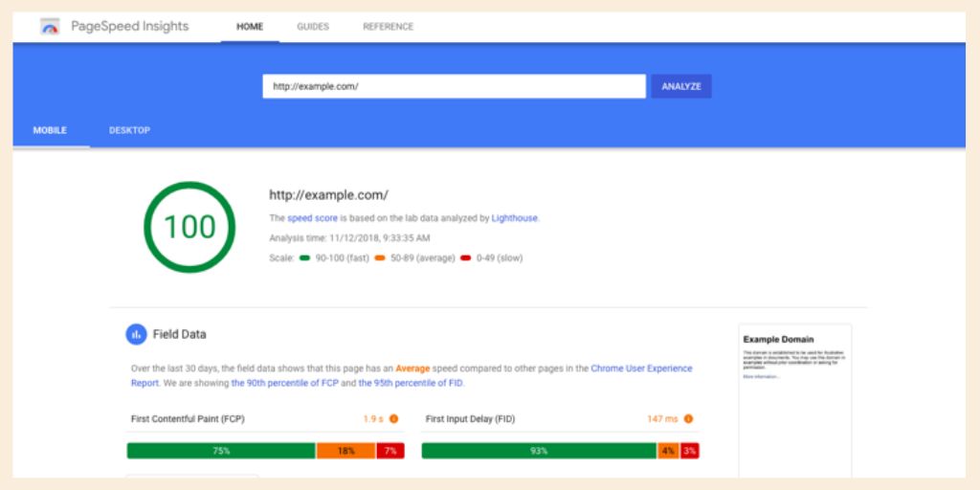Click the info icon next to 1.9 s
The image size is (980, 490).
click(393, 419)
